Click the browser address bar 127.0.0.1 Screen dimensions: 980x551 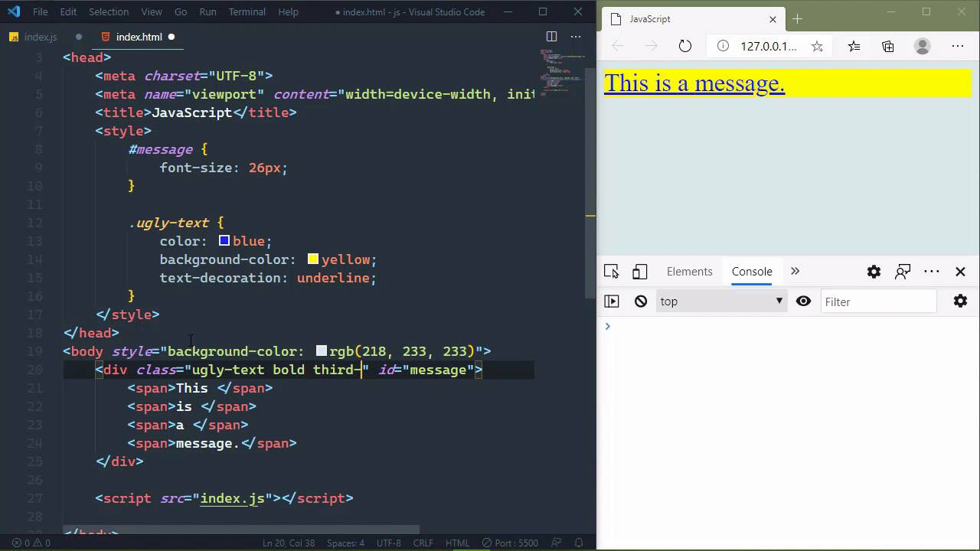coord(769,46)
